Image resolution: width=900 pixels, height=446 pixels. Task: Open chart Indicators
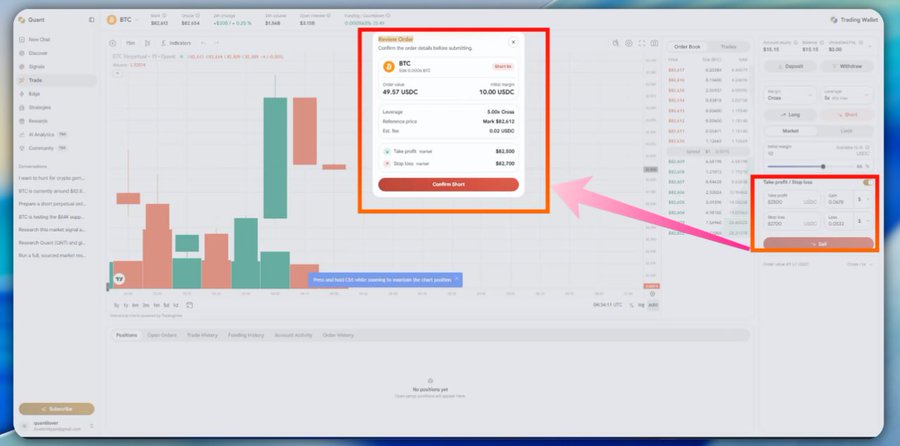176,43
